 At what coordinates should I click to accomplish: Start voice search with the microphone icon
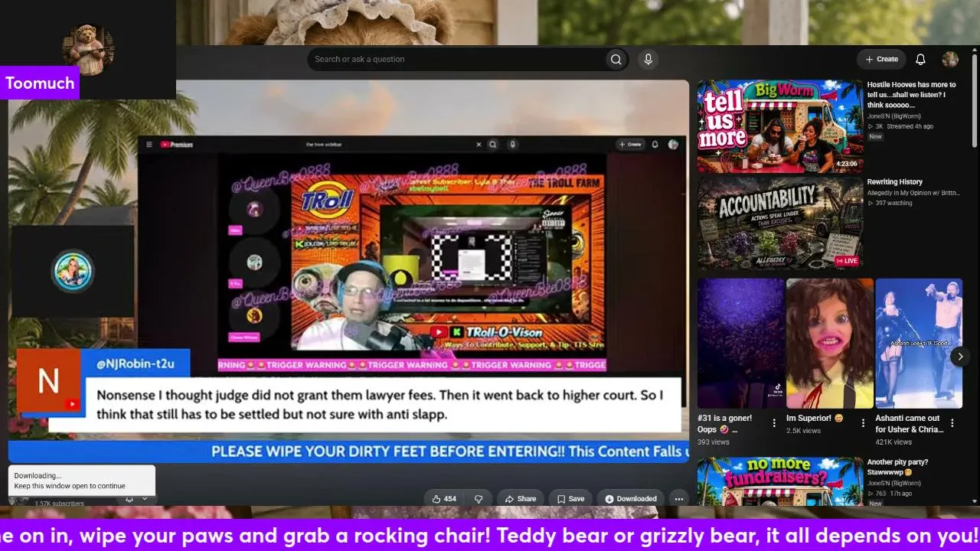[x=648, y=59]
